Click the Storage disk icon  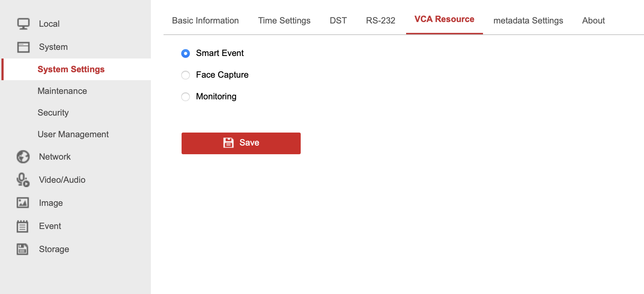tap(22, 249)
